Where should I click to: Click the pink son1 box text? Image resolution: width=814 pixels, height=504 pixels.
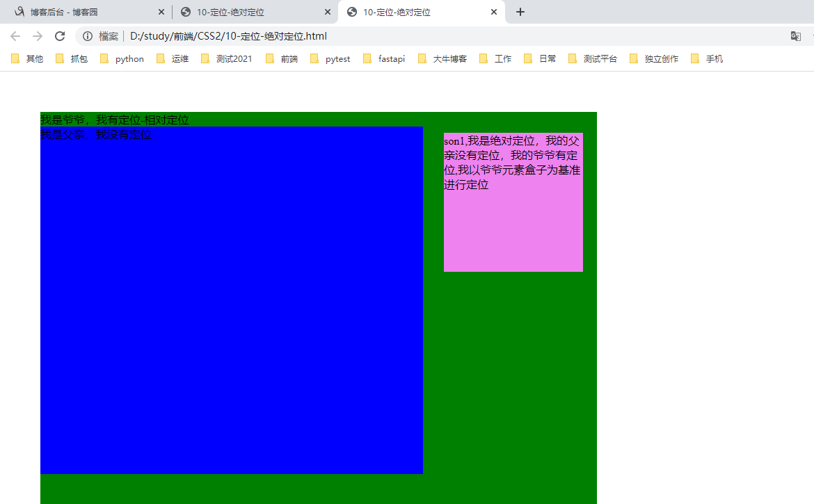(x=512, y=163)
